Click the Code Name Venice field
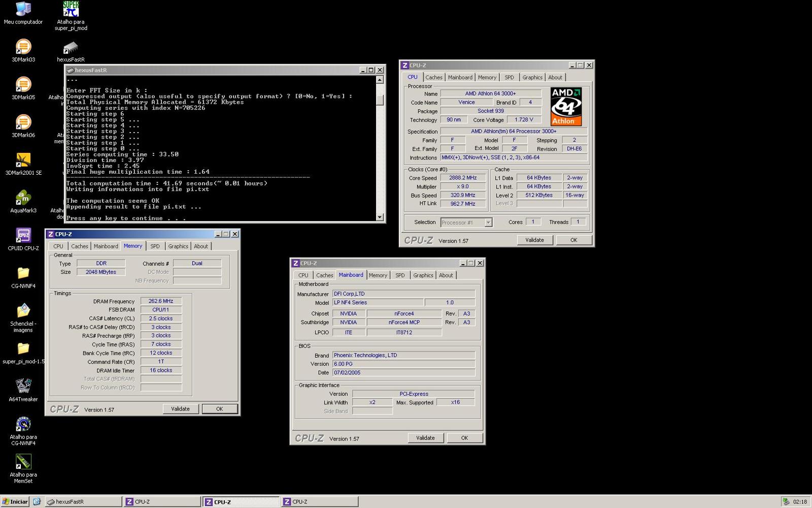This screenshot has width=812, height=508. (466, 102)
